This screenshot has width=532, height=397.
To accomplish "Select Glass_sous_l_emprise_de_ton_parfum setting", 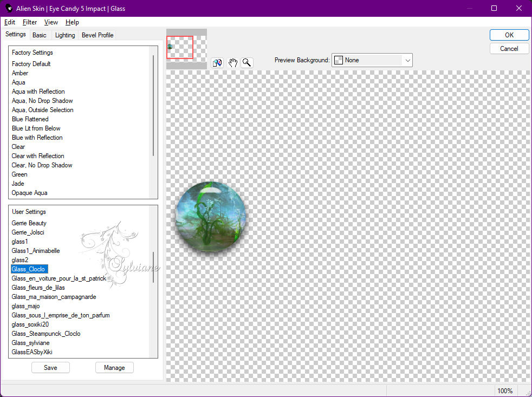I will (x=60, y=315).
